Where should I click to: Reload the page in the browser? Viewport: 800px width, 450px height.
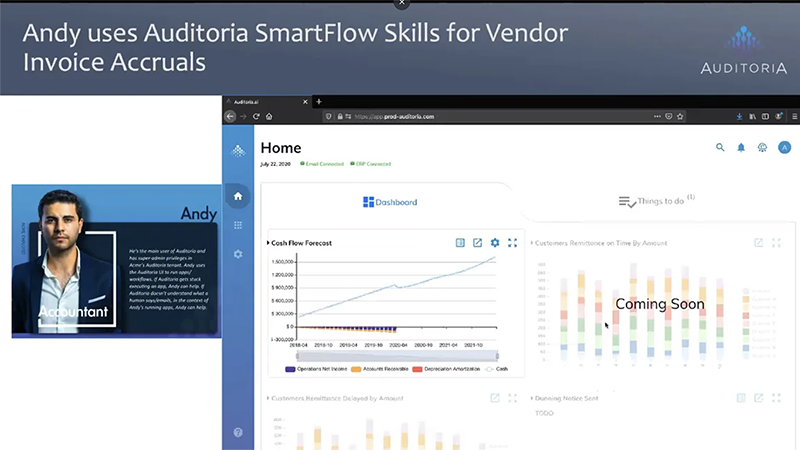[256, 116]
